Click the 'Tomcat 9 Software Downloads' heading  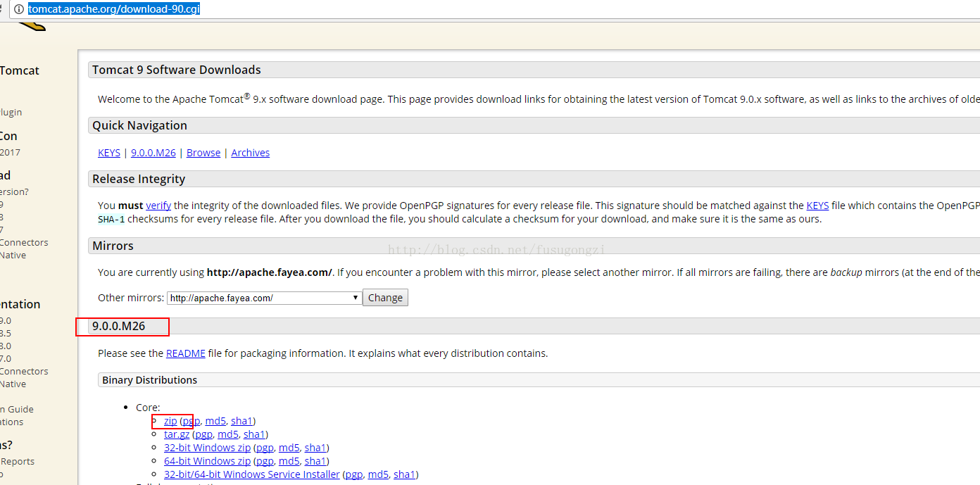pos(177,70)
